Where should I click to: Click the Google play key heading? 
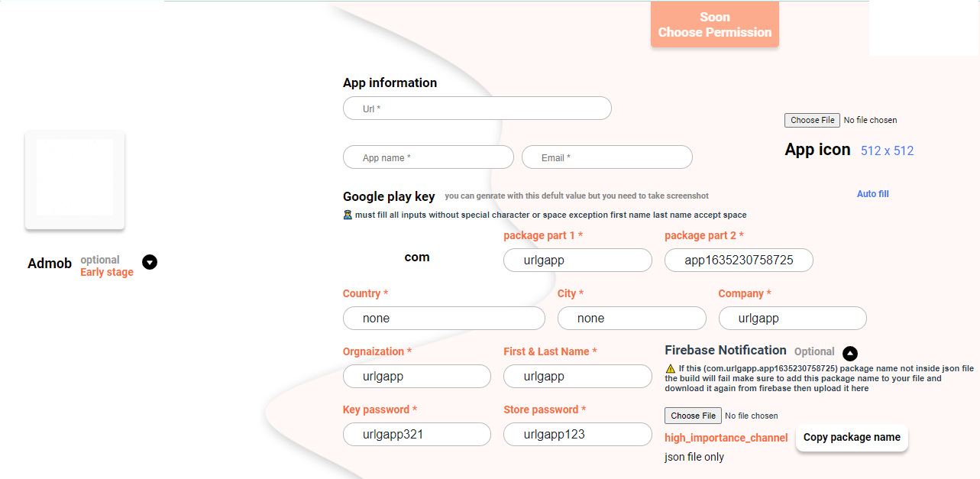(x=389, y=196)
